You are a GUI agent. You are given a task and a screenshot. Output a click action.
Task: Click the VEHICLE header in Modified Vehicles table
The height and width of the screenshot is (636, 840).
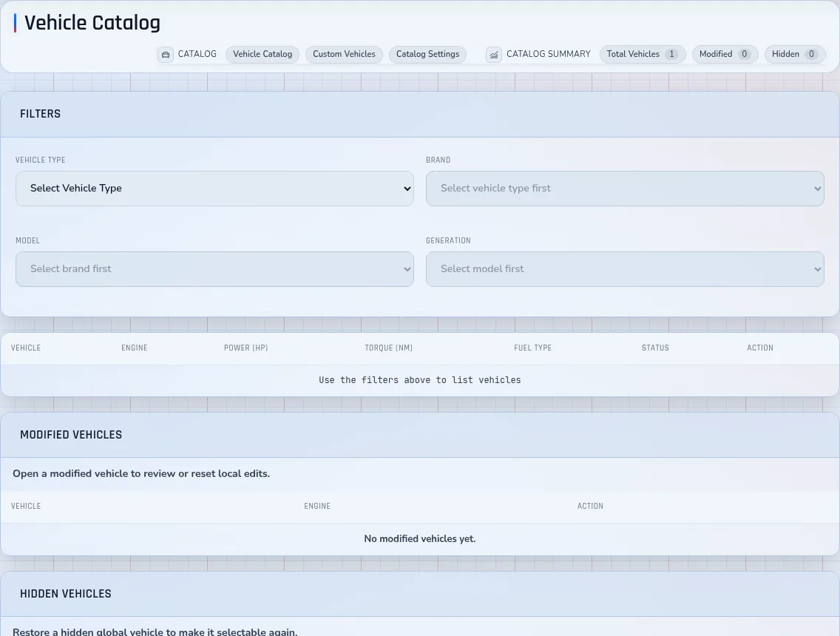pyautogui.click(x=26, y=506)
